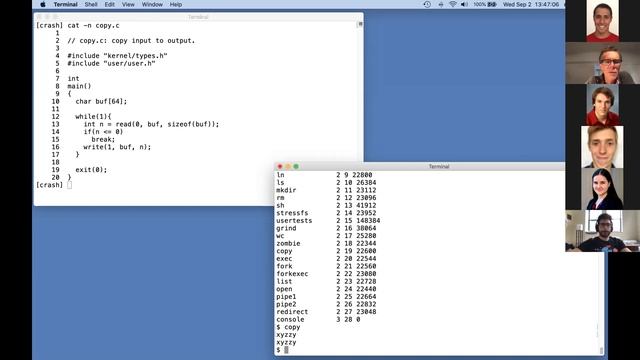Click the "while(1){" line
The width and height of the screenshot is (640, 360).
93,116
